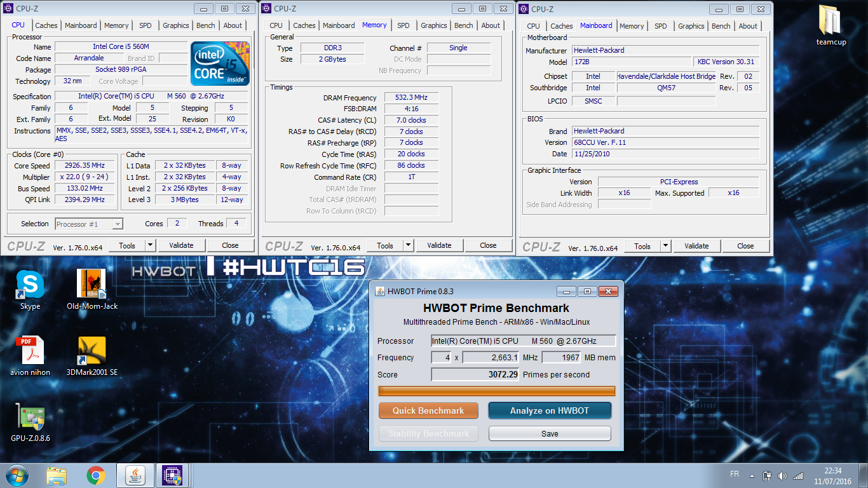This screenshot has width=868, height=488.
Task: Open the avion nihon PDF file
Action: point(30,356)
